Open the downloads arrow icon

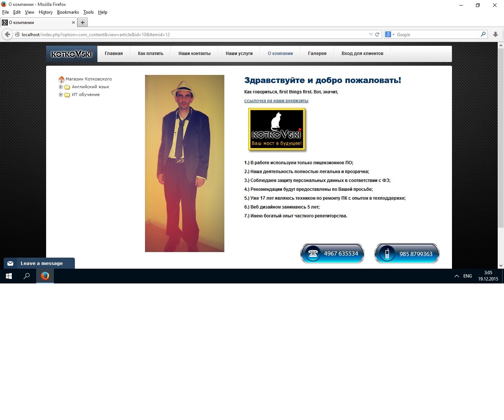click(496, 34)
